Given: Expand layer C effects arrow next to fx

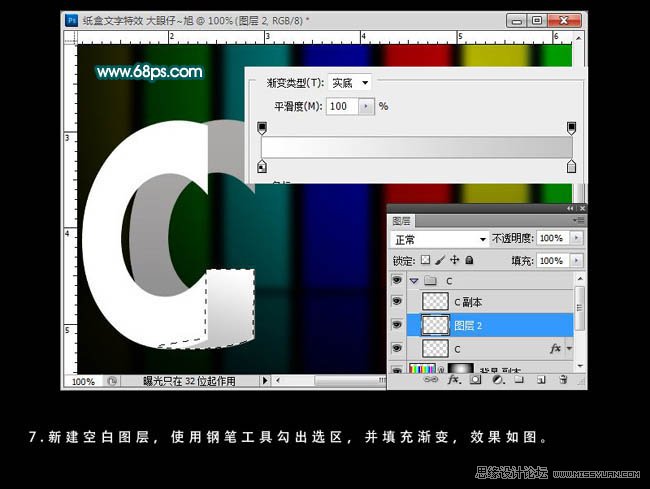Looking at the screenshot, I should tap(569, 349).
